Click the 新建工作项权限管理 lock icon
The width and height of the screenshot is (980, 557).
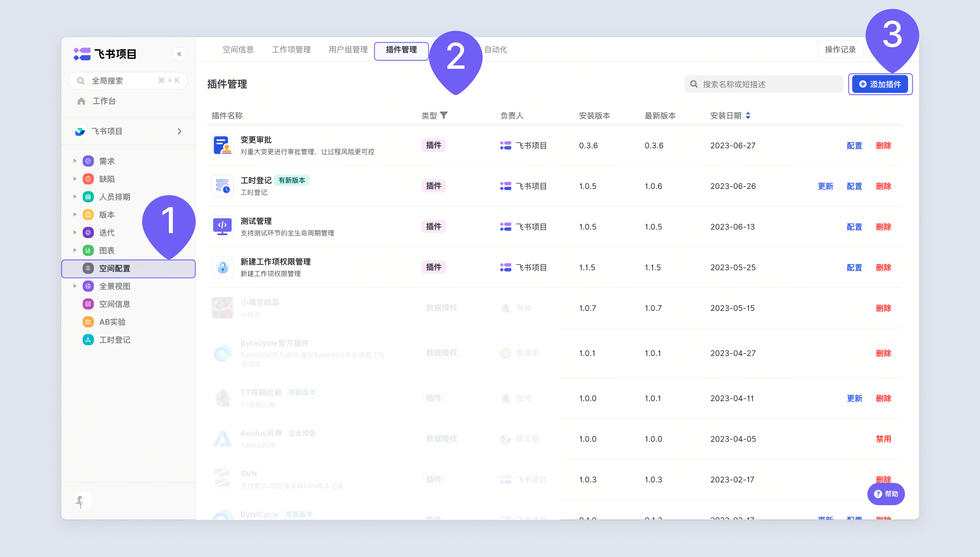[222, 267]
